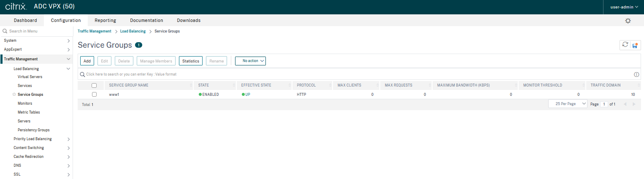Click the magnifier icon in the table search bar
Screen dimensions: 644x179
tap(83, 74)
